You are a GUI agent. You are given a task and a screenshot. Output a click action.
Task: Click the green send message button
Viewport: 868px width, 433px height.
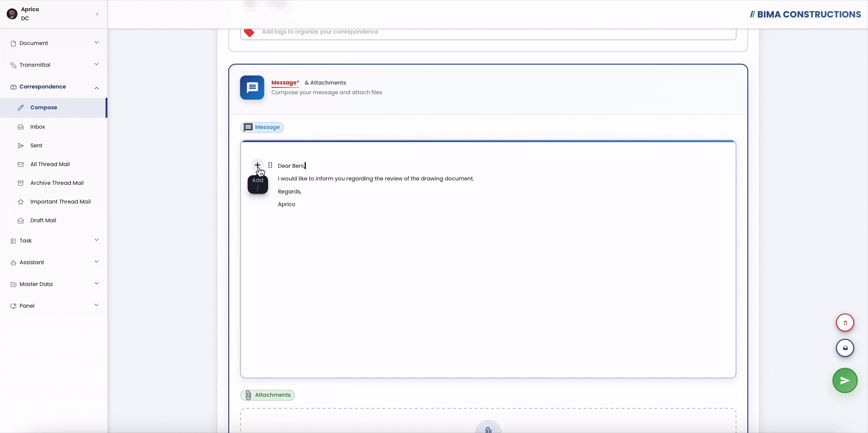click(844, 381)
